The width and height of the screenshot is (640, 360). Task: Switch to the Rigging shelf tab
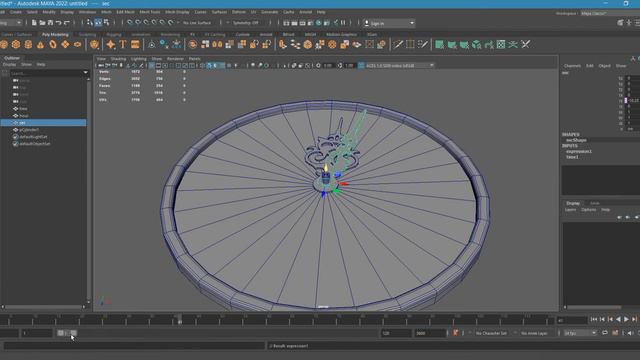(114, 35)
